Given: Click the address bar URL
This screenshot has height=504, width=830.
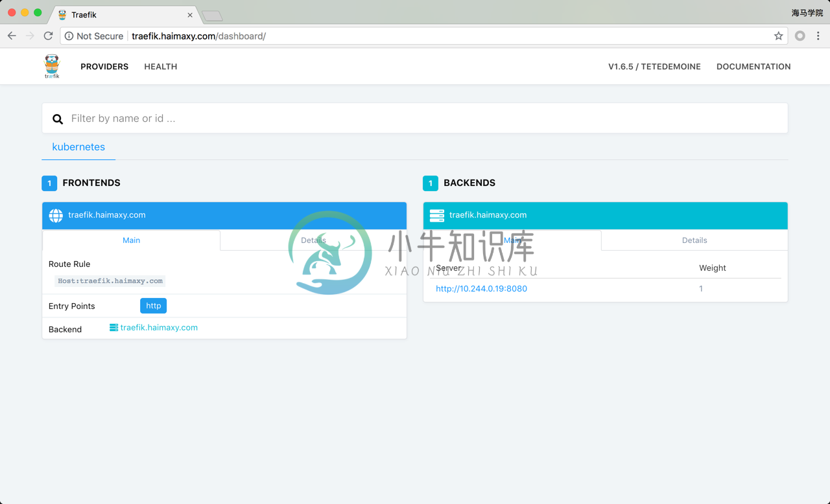Looking at the screenshot, I should (198, 36).
